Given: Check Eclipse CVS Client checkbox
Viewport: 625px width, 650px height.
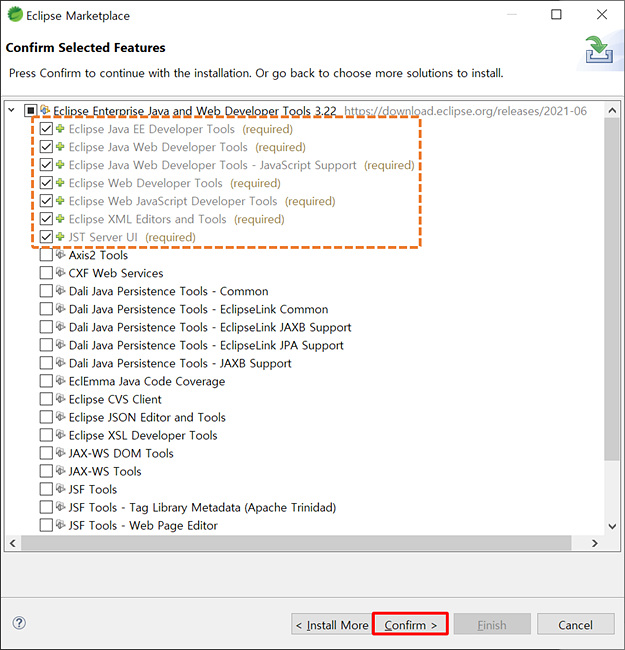Looking at the screenshot, I should pyautogui.click(x=46, y=399).
